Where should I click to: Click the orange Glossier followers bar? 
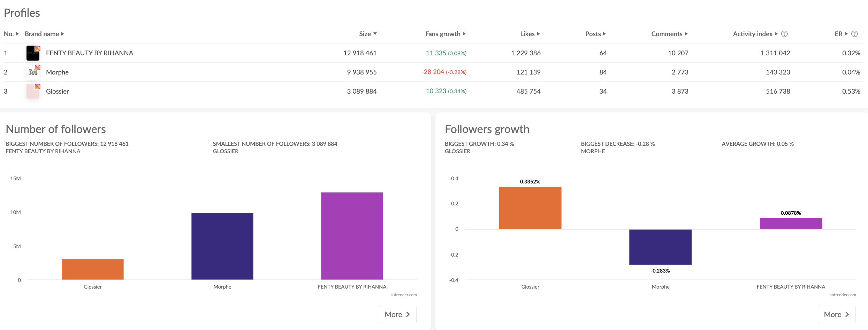coord(92,270)
